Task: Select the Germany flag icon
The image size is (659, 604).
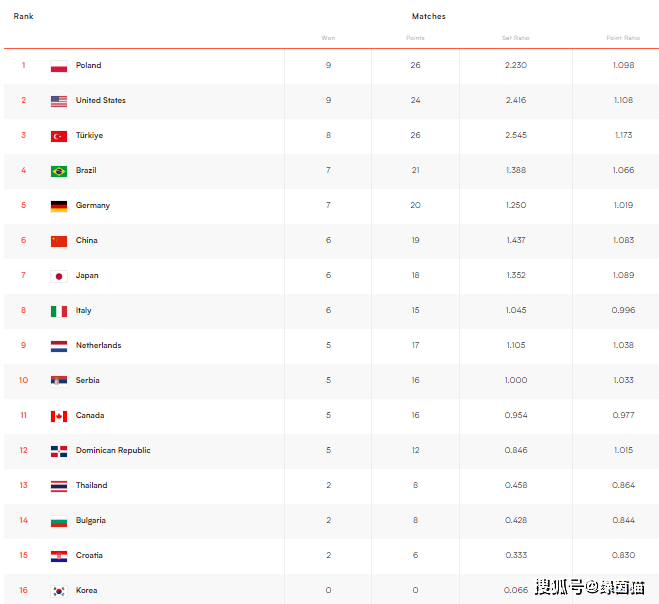Action: point(59,206)
